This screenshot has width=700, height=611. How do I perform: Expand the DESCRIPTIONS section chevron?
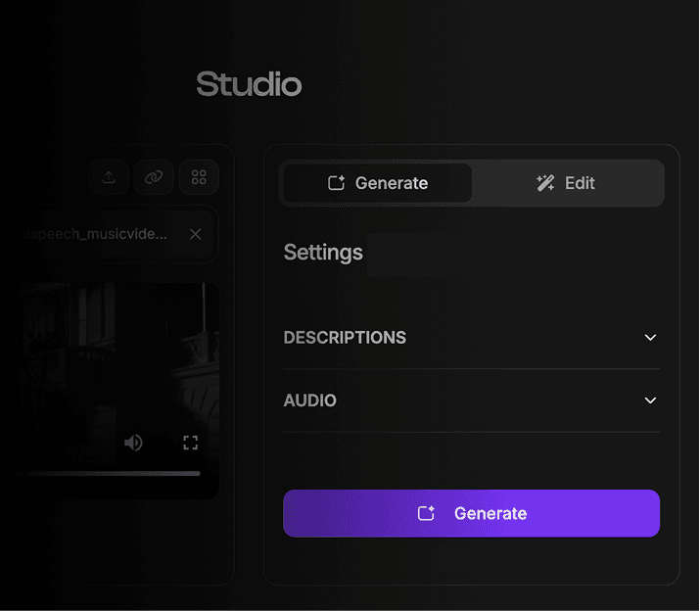tap(650, 338)
